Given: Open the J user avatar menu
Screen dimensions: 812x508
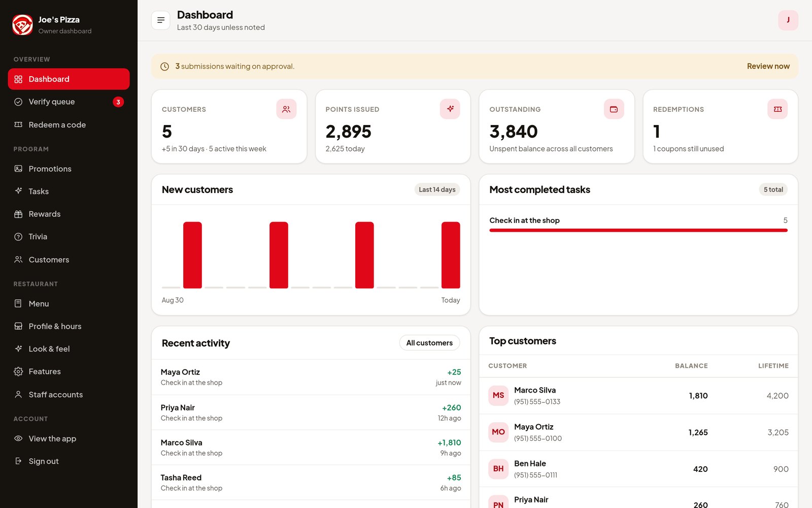Looking at the screenshot, I should (x=788, y=20).
